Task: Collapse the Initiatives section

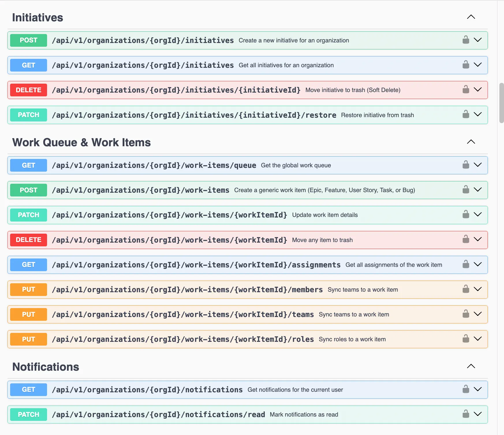Action: [471, 17]
